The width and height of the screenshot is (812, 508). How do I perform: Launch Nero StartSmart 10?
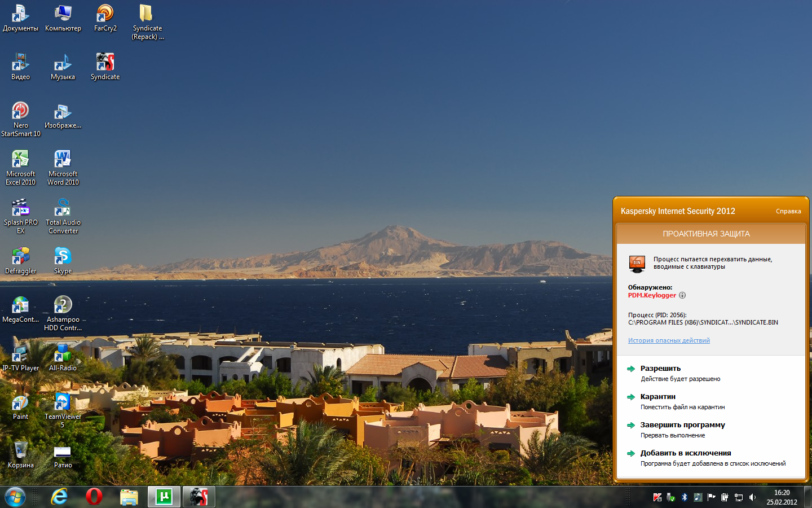point(20,119)
